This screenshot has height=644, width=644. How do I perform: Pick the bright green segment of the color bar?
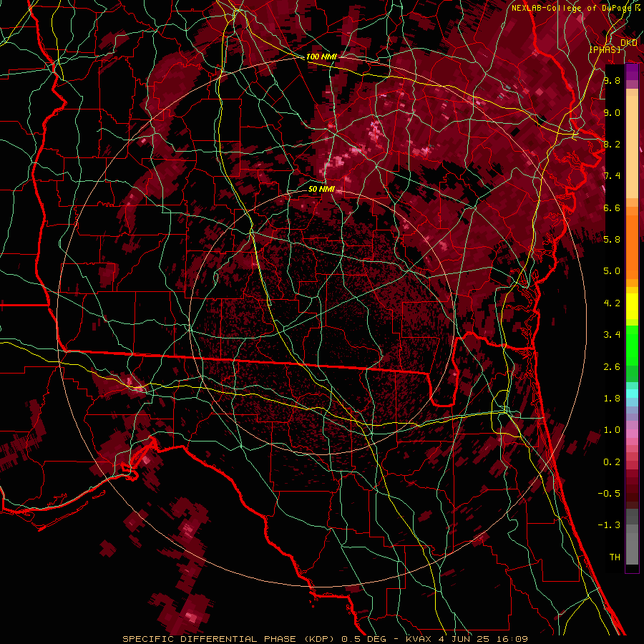coord(632,347)
